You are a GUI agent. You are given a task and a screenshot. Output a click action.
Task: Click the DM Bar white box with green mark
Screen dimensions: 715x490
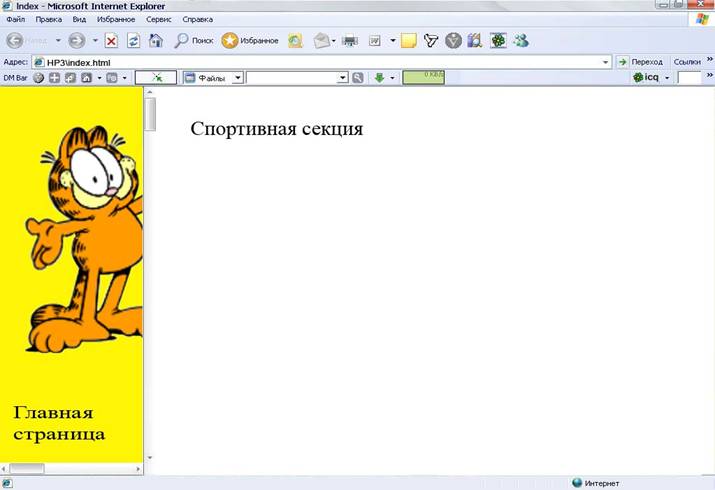pos(155,78)
